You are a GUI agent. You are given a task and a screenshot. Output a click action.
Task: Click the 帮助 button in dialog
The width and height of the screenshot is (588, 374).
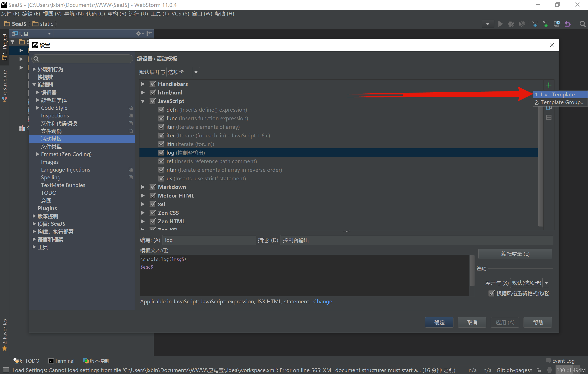(x=538, y=322)
